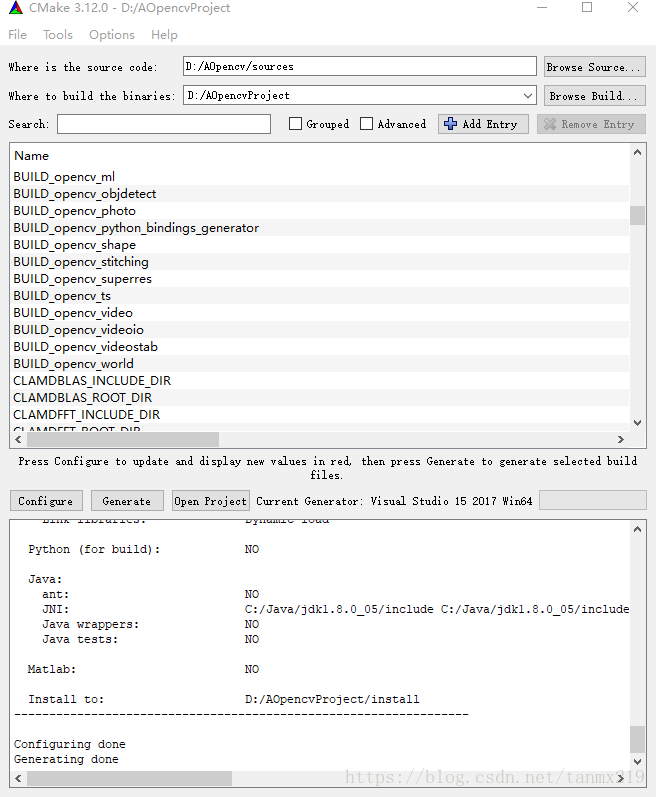Click the 'ant:' log line
This screenshot has height=797, width=656.
click(x=55, y=594)
